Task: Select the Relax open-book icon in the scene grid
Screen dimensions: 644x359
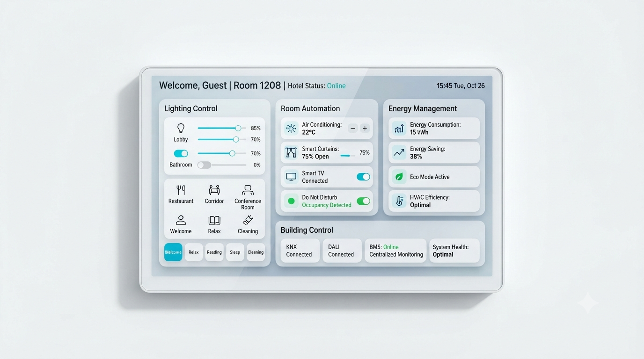Action: tap(214, 220)
